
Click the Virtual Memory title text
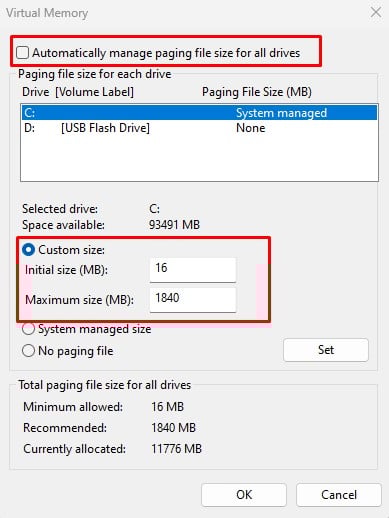pos(47,13)
